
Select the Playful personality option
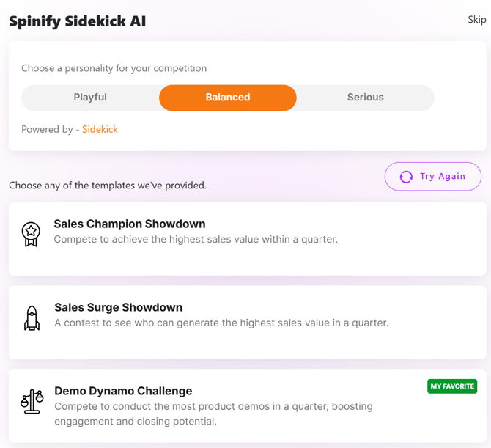[90, 98]
